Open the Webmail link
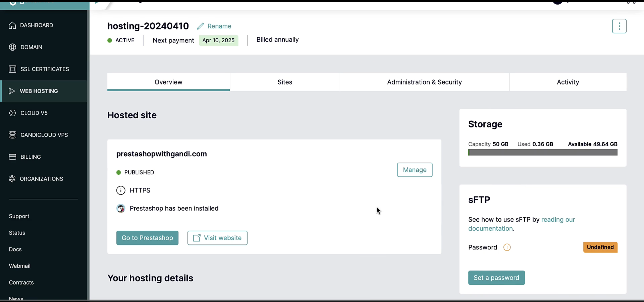The height and width of the screenshot is (302, 644). click(x=20, y=266)
